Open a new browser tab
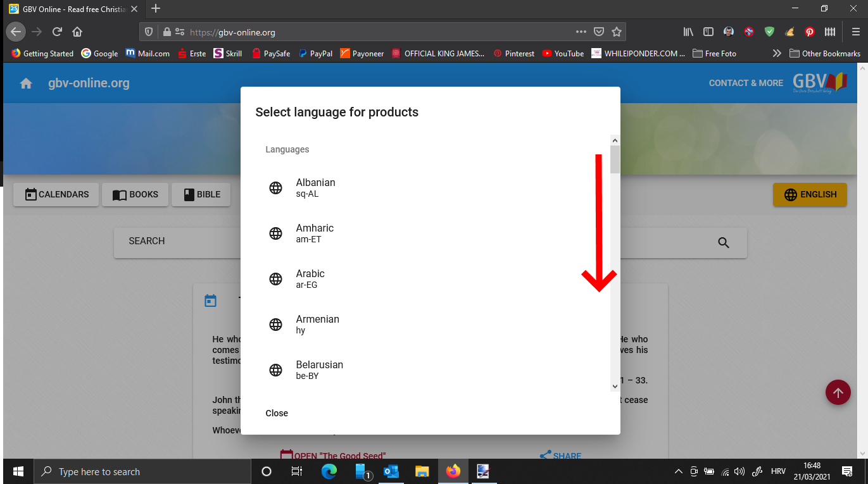The width and height of the screenshot is (868, 484). [156, 9]
